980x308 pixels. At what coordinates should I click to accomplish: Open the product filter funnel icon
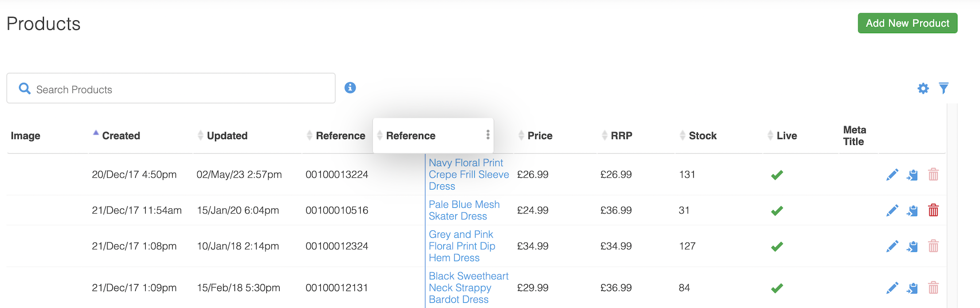(944, 88)
